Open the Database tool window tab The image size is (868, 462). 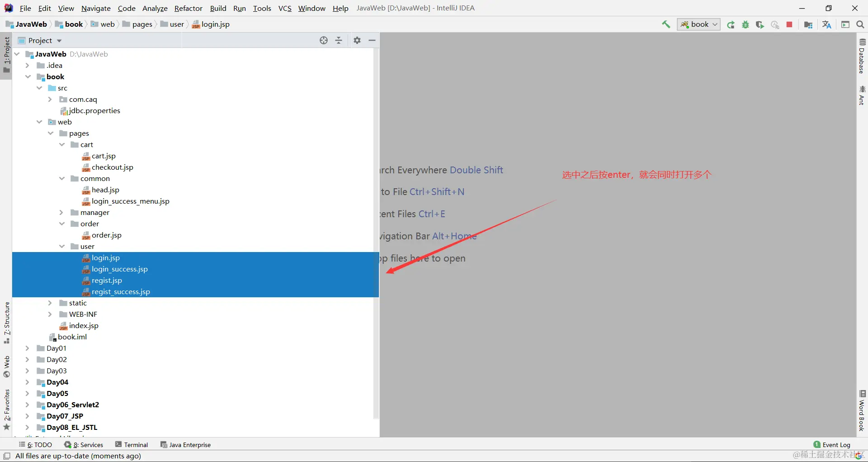coord(862,56)
